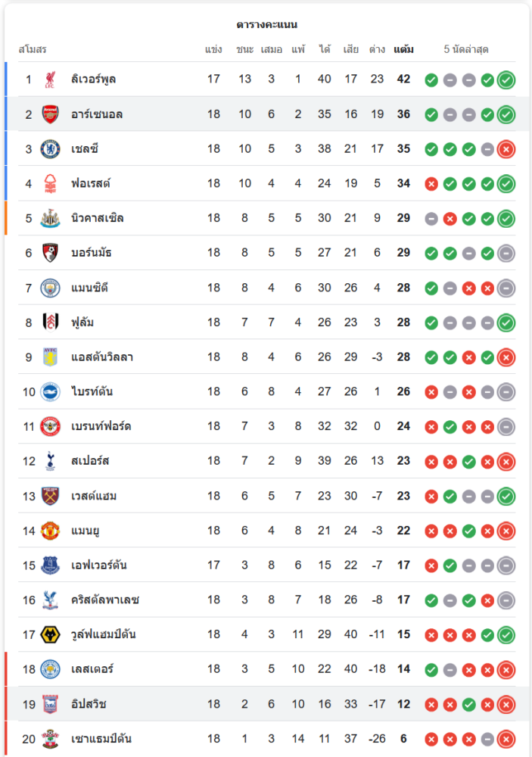Click the Wolverhampton wolf crest icon

point(51,634)
